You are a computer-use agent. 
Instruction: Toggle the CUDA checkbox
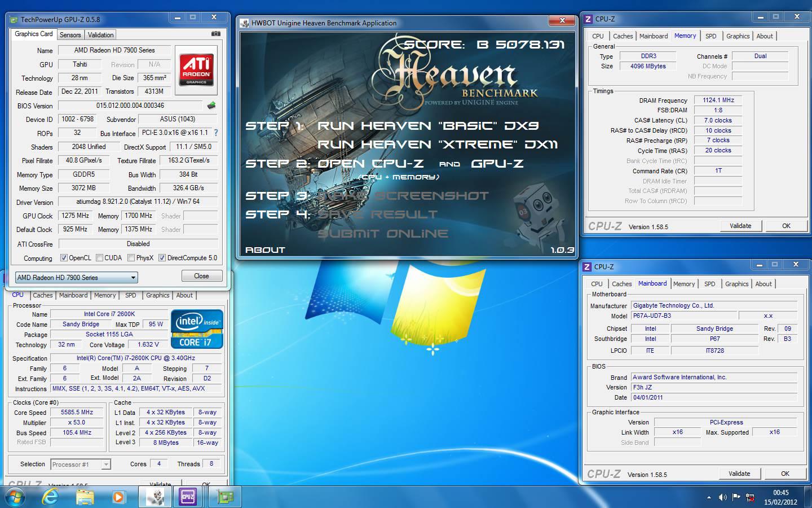[x=99, y=258]
